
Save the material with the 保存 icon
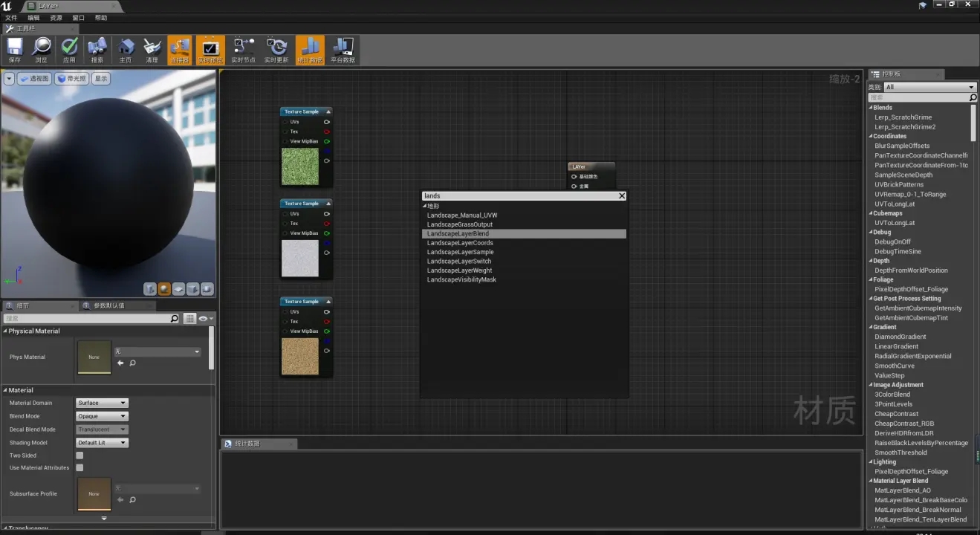[15, 50]
